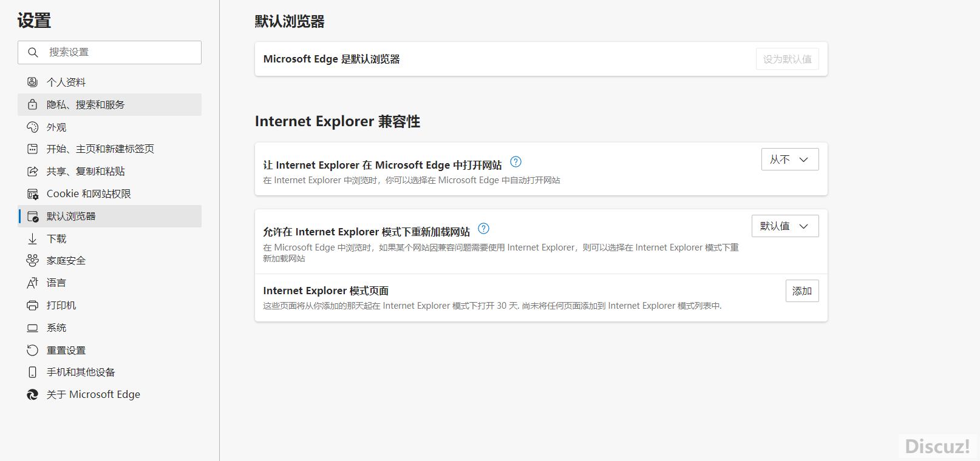Click the 添加 button for IE mode pages
Screen dimensions: 980x461
tap(802, 291)
